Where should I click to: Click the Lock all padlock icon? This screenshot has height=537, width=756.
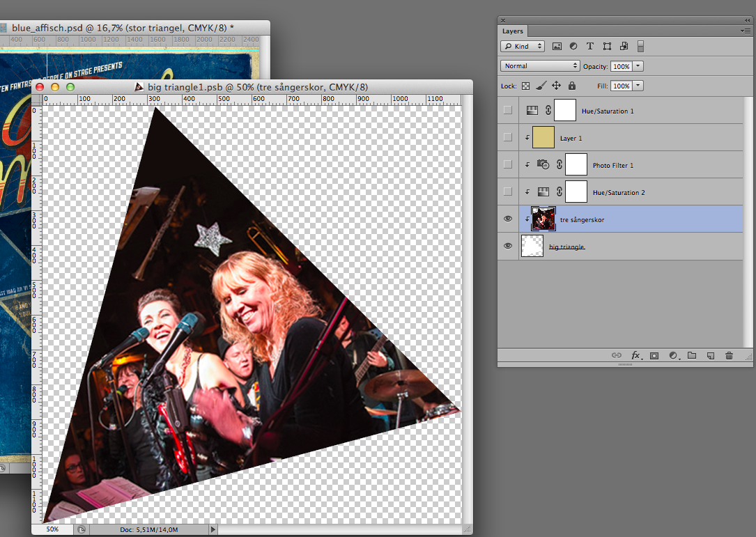coord(572,86)
